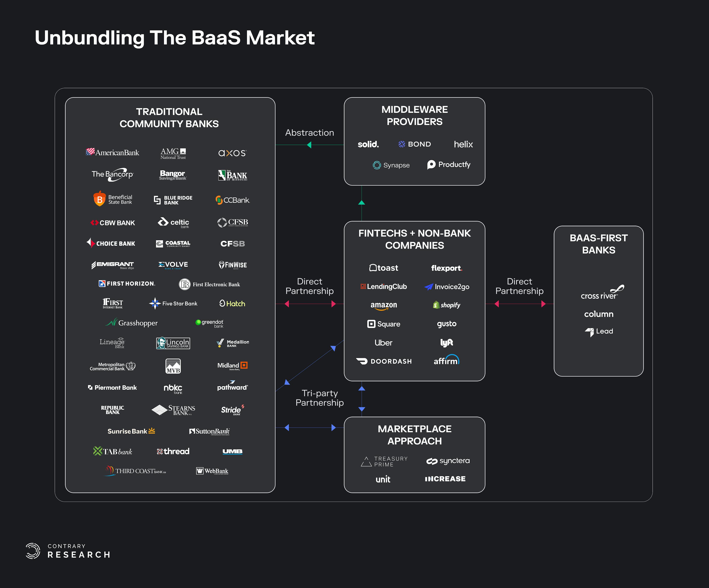Click the Abstraction arrow label
Viewport: 709px width, 588px height.
coord(309,133)
